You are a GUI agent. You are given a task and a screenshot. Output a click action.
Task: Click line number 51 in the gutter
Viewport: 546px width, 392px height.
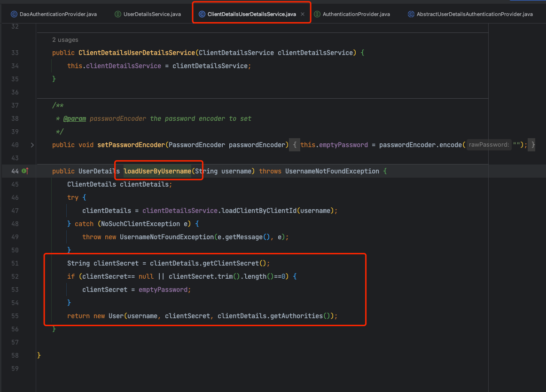[15, 263]
